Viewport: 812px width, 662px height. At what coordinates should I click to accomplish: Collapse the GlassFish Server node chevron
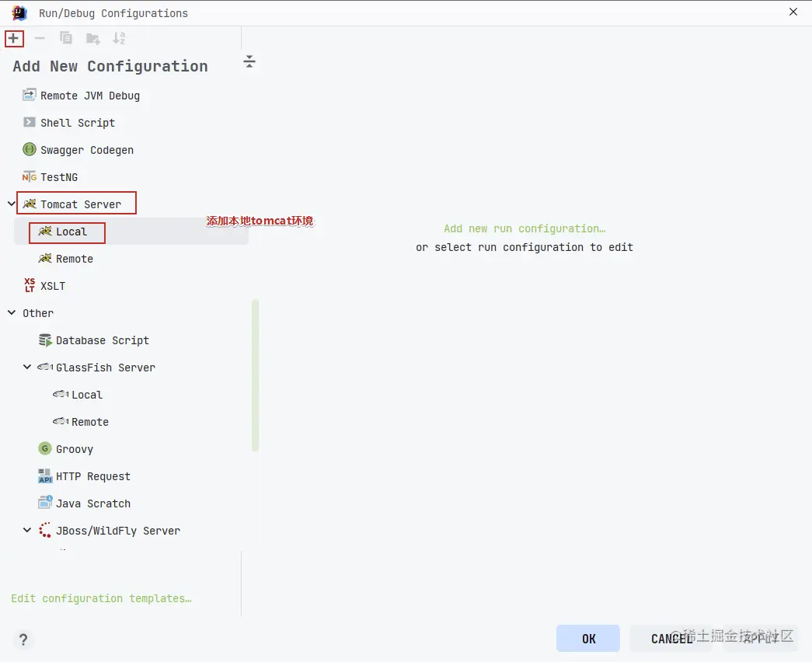point(27,367)
